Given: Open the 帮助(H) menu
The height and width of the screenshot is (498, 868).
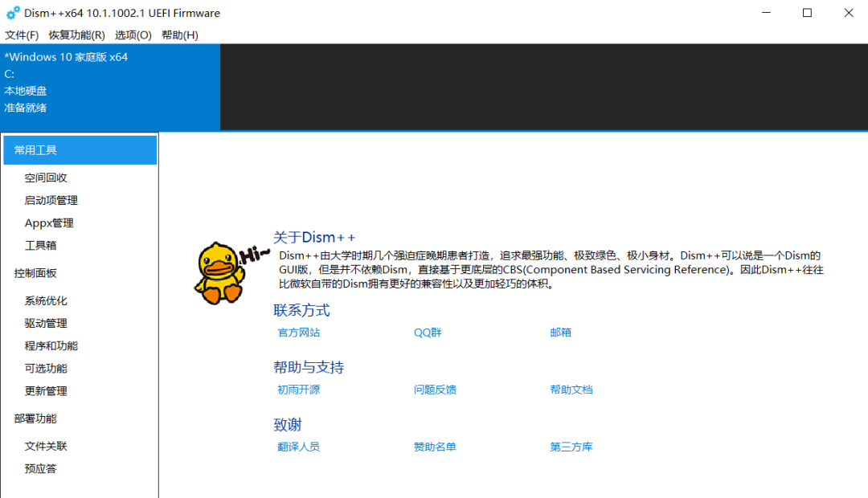Looking at the screenshot, I should tap(179, 35).
